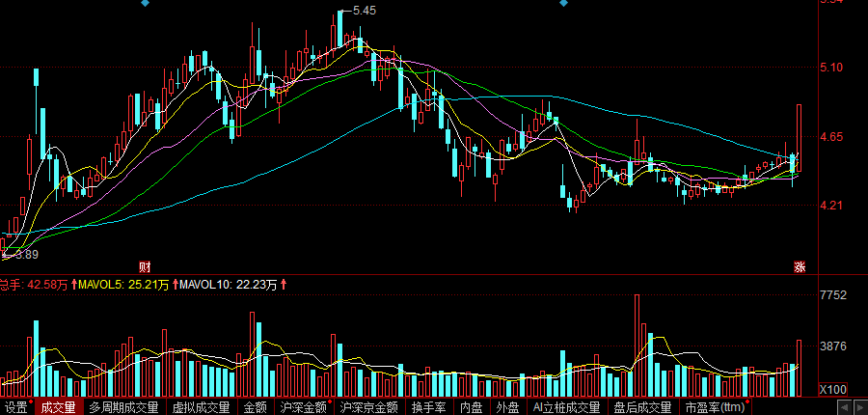The image size is (868, 415).
Task: Select the 金额 tab
Action: [x=256, y=407]
